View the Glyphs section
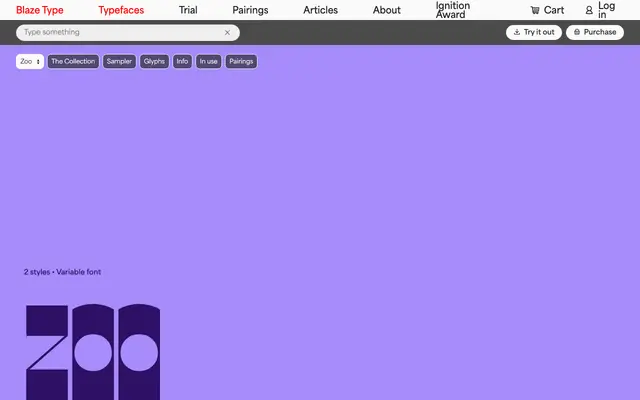Image resolution: width=640 pixels, height=400 pixels. pos(154,62)
